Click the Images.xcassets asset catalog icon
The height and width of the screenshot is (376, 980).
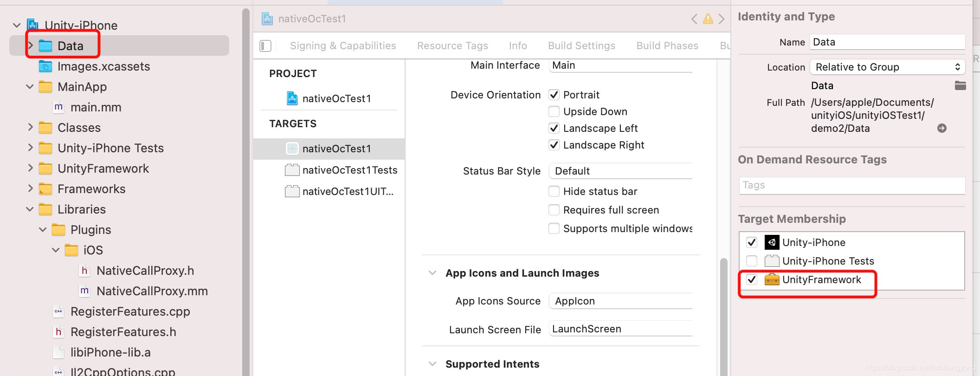click(45, 66)
